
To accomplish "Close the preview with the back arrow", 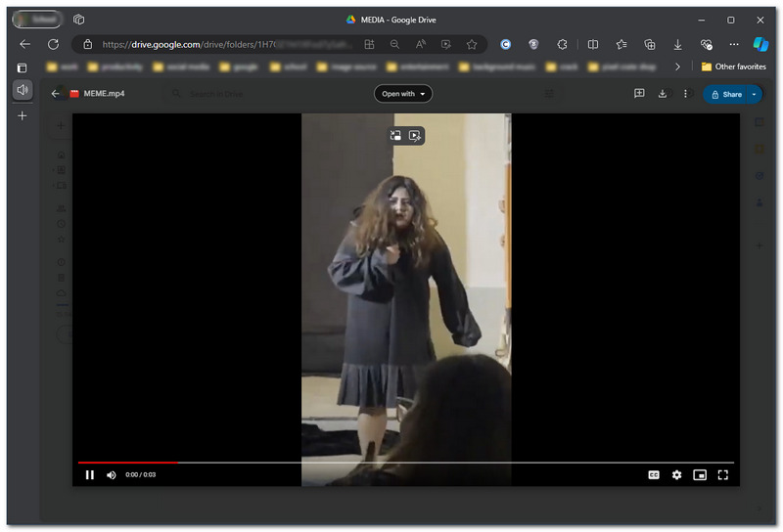I will click(56, 94).
